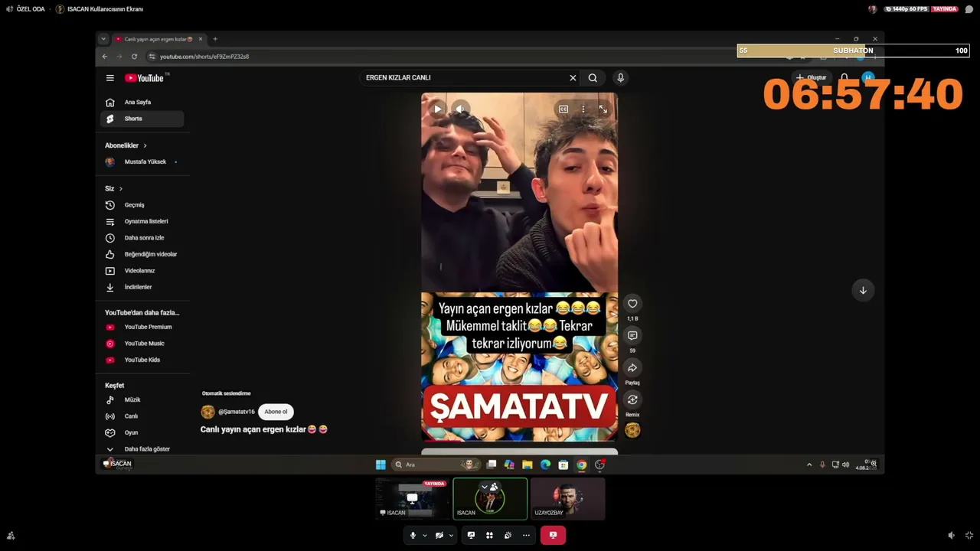Focus the Chrome address bar URL
Image resolution: width=980 pixels, height=551 pixels.
click(204, 57)
